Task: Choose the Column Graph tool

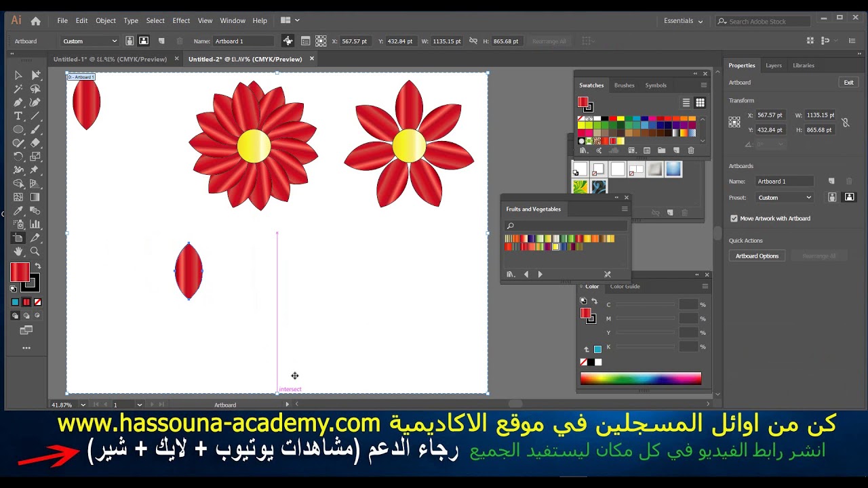Action: (x=35, y=224)
